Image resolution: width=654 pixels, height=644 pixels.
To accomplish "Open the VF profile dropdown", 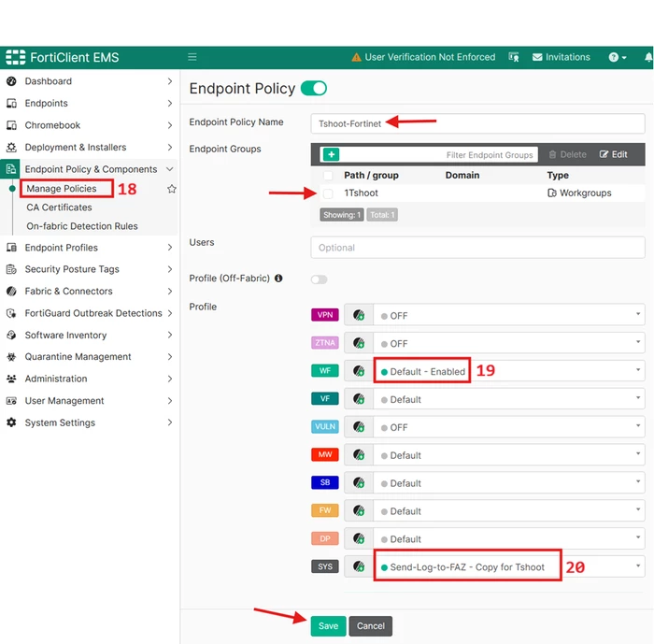I will pyautogui.click(x=509, y=399).
